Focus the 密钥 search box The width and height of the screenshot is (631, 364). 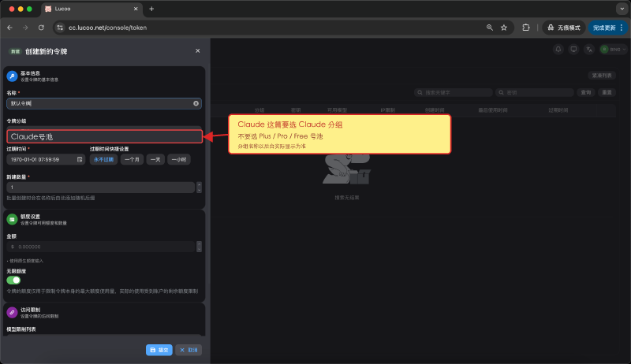[x=535, y=92]
